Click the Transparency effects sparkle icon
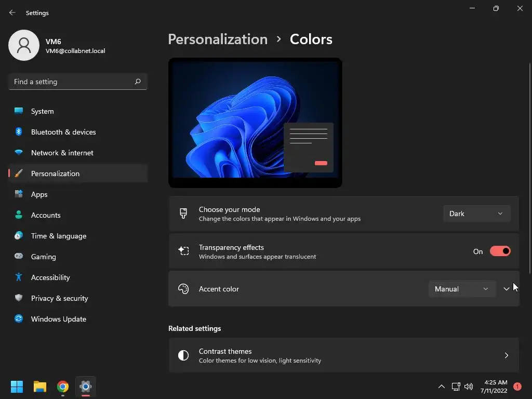 click(183, 251)
